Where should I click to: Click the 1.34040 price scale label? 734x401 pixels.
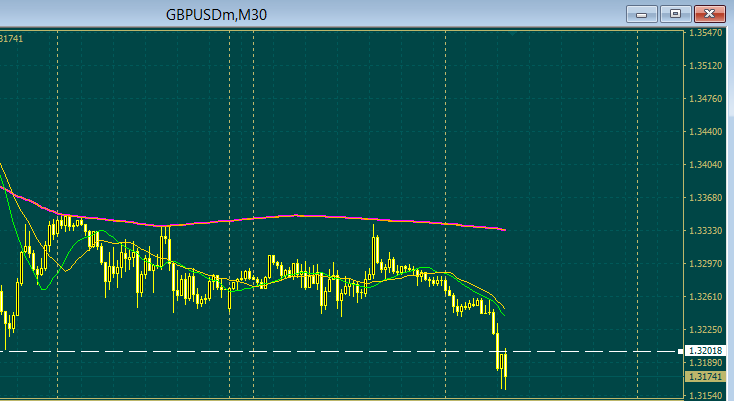tap(705, 165)
